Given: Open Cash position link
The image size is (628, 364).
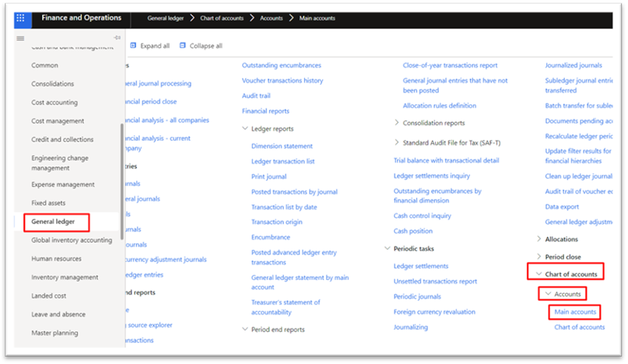Looking at the screenshot, I should point(413,231).
